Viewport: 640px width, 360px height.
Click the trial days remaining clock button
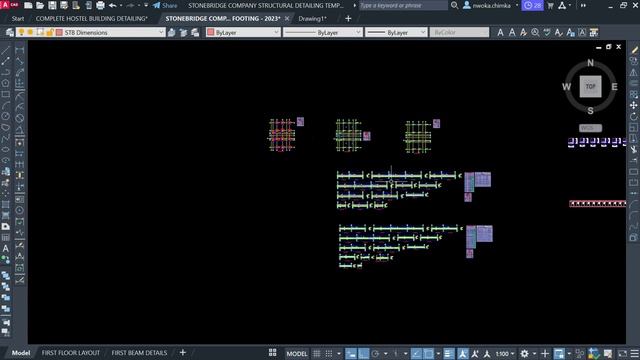click(x=533, y=5)
